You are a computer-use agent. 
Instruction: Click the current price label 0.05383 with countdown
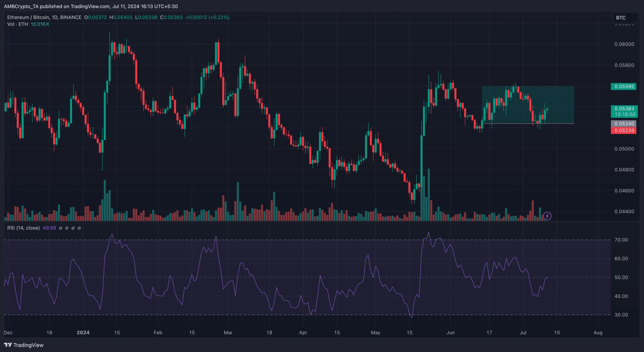coord(624,112)
